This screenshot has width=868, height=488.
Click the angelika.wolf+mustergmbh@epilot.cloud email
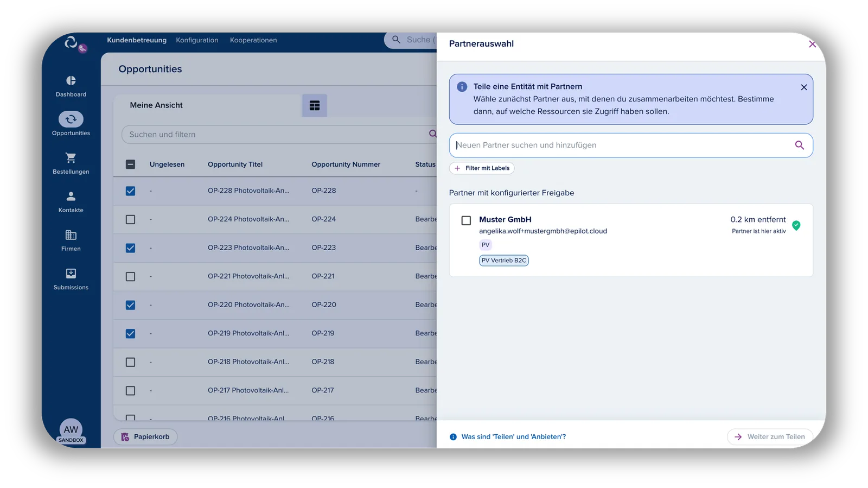click(x=543, y=231)
